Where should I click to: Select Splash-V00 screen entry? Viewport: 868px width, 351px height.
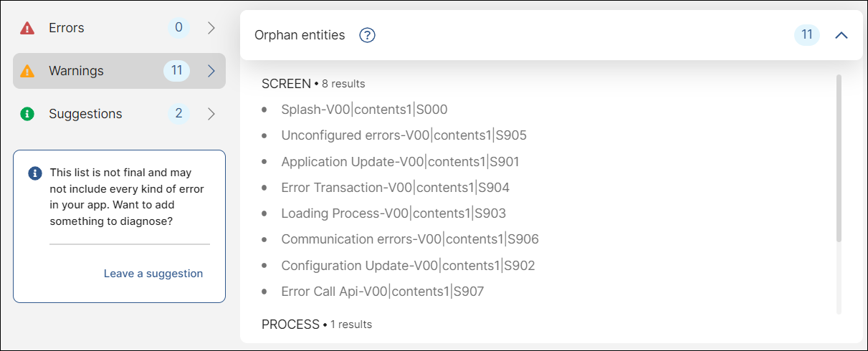pyautogui.click(x=364, y=110)
